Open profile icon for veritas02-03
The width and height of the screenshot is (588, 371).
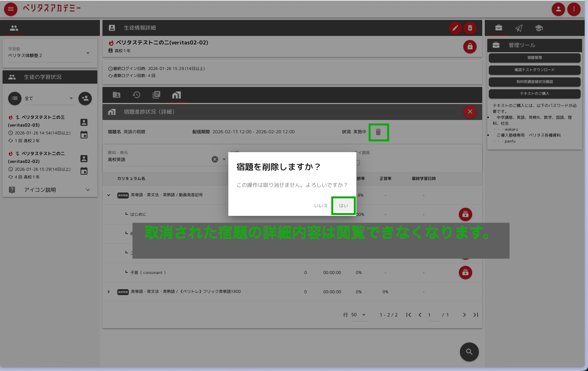click(84, 123)
